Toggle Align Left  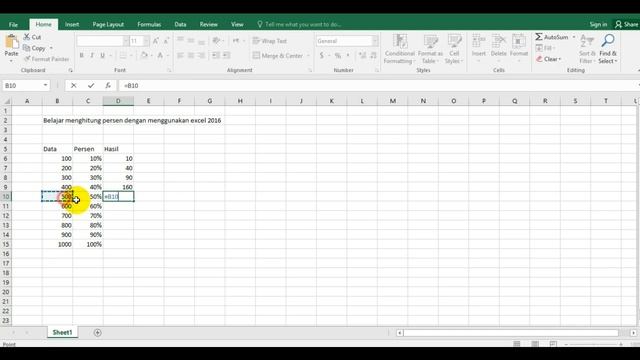(180, 56)
